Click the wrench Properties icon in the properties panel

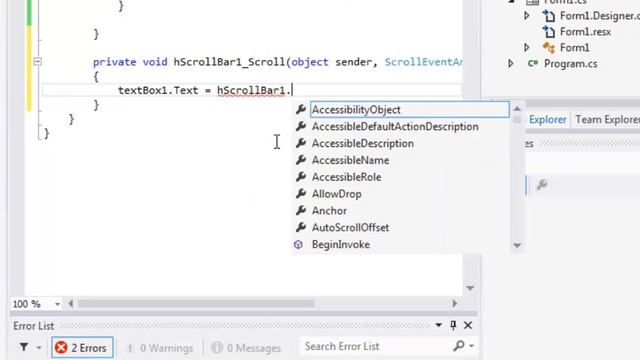542,185
